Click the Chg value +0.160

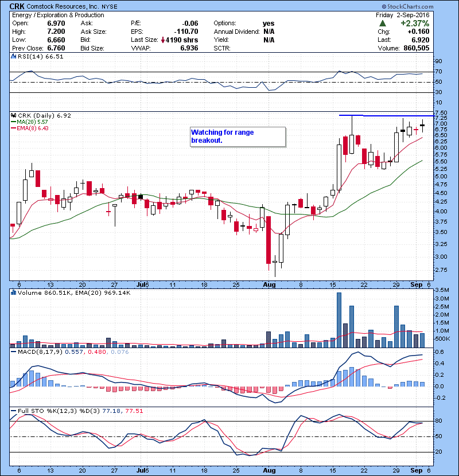[419, 32]
